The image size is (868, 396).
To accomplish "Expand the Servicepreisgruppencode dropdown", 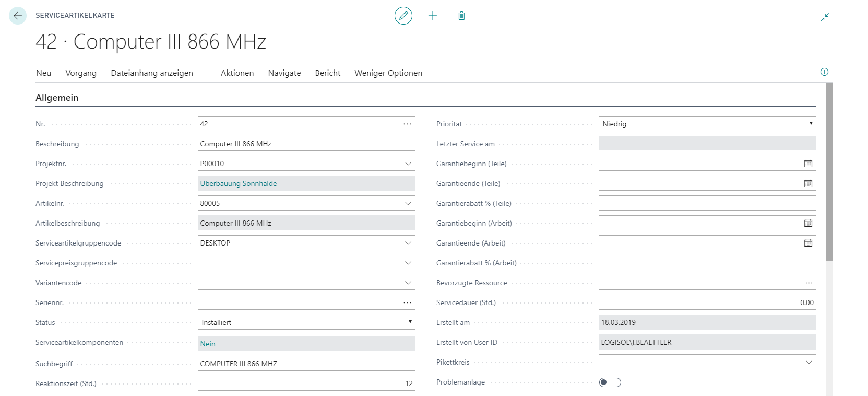I will pyautogui.click(x=408, y=263).
